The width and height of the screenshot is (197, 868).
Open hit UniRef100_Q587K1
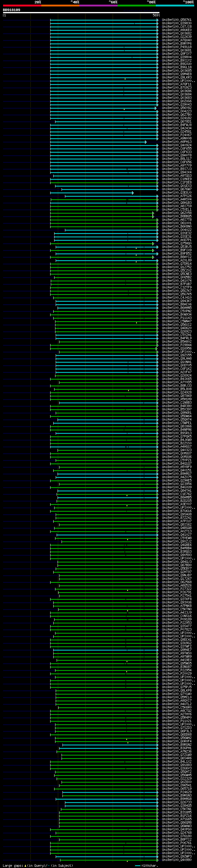177,20
